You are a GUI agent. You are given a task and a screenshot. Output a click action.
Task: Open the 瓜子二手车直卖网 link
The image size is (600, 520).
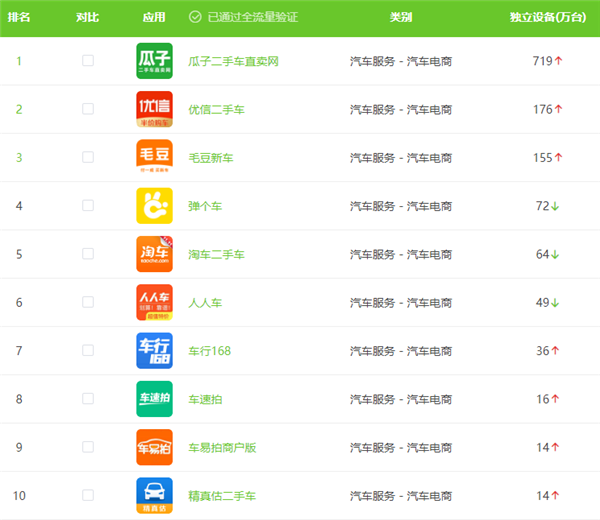tap(233, 61)
